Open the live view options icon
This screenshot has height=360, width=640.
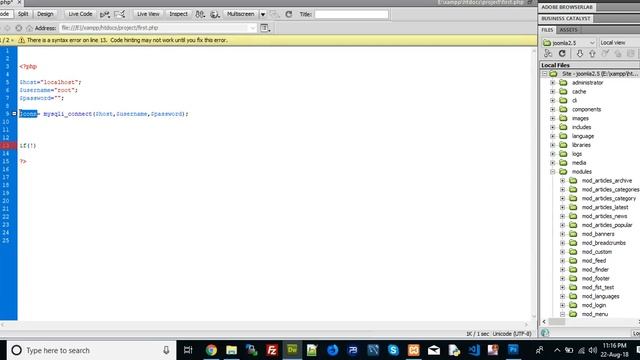265,28
